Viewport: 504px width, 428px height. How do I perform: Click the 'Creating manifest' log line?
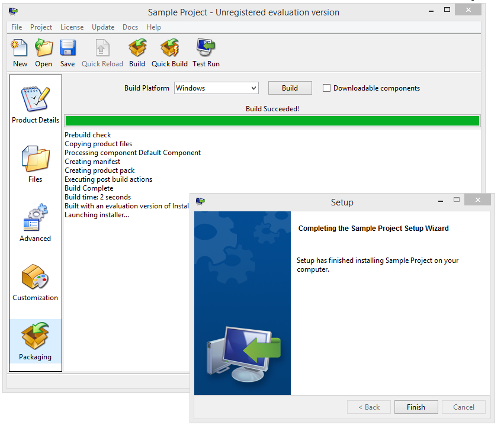pos(92,162)
